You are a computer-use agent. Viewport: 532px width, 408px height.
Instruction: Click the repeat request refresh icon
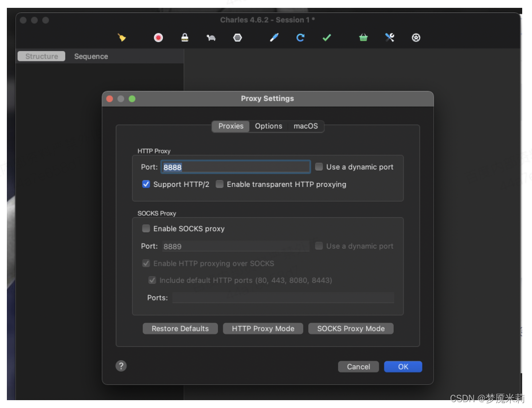tap(300, 37)
